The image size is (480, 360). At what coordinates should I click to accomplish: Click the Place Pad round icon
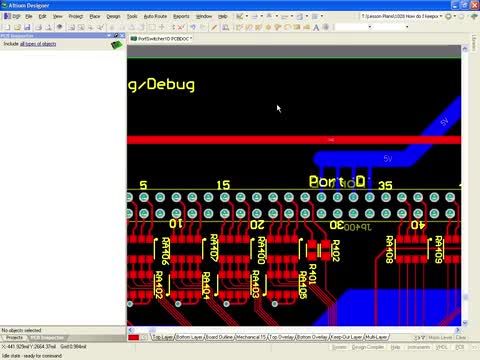(268, 27)
